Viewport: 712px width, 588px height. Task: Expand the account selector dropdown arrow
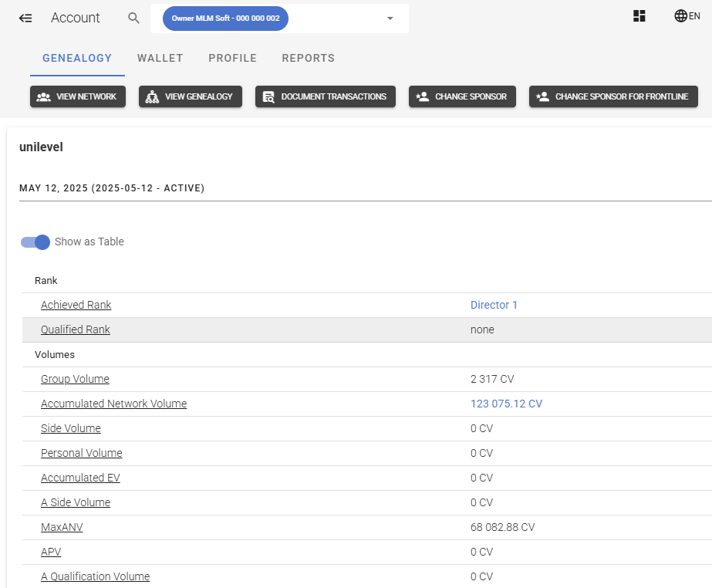390,19
